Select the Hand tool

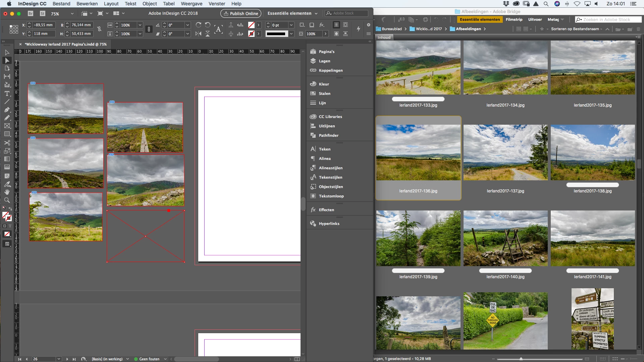pos(7,192)
